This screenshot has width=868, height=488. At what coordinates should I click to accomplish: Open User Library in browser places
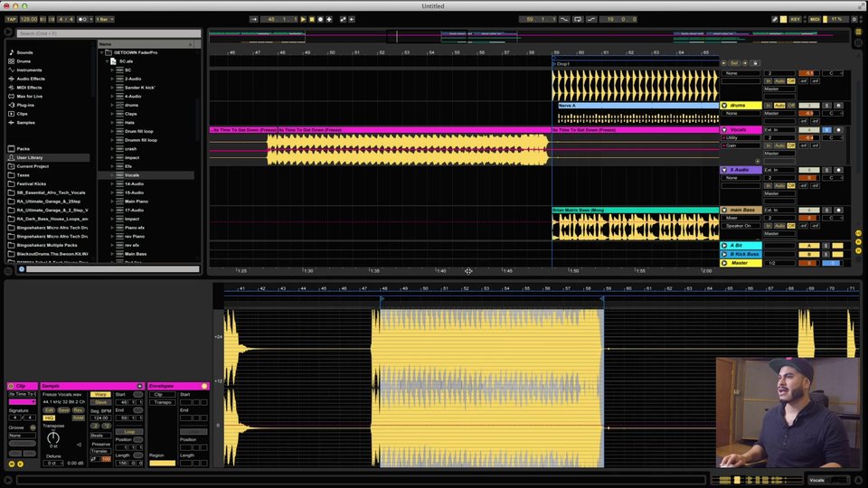(30, 157)
